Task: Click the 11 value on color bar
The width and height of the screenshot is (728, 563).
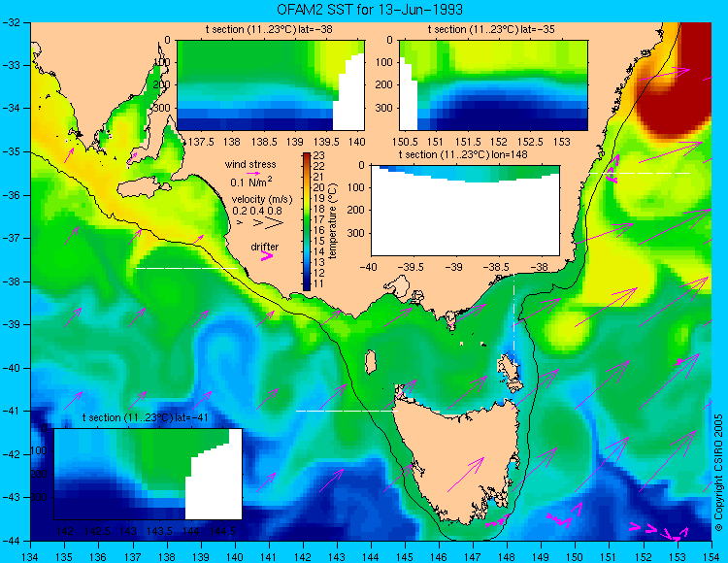Action: pyautogui.click(x=319, y=283)
